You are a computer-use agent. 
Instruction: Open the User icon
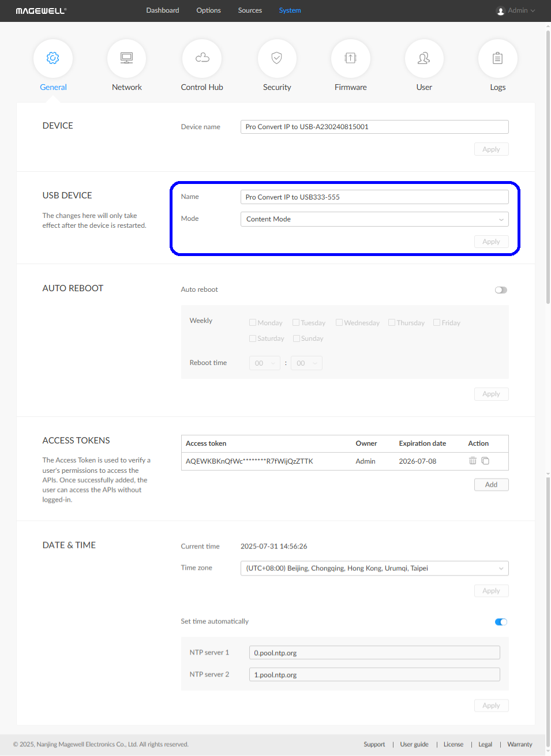point(424,58)
